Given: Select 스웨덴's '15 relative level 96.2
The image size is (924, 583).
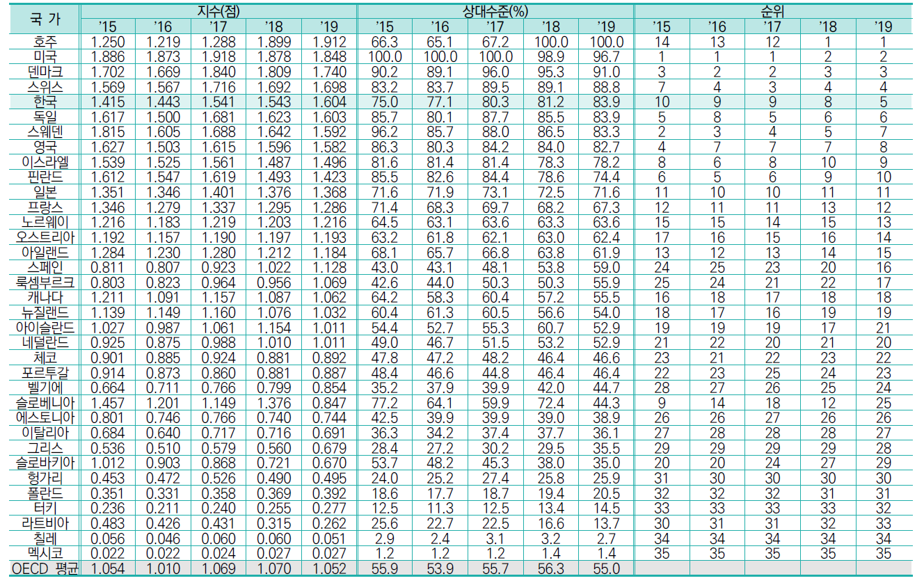Looking at the screenshot, I should [386, 131].
